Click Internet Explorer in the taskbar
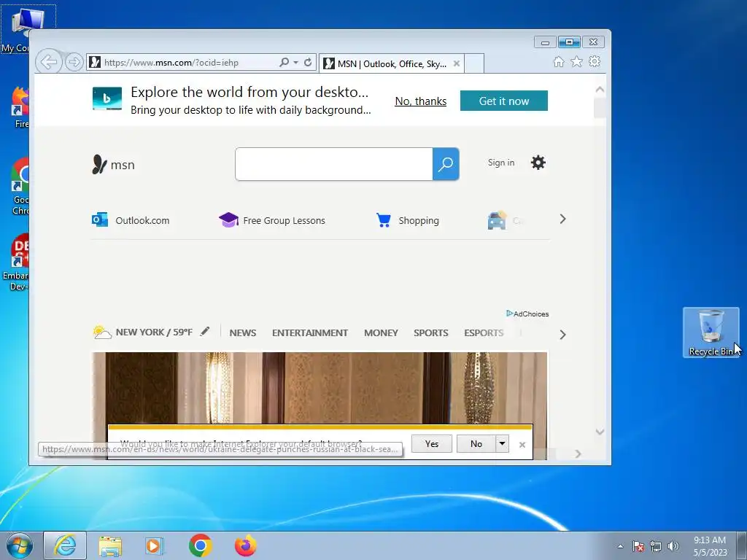Screen dimensions: 747x560 (x=65, y=545)
